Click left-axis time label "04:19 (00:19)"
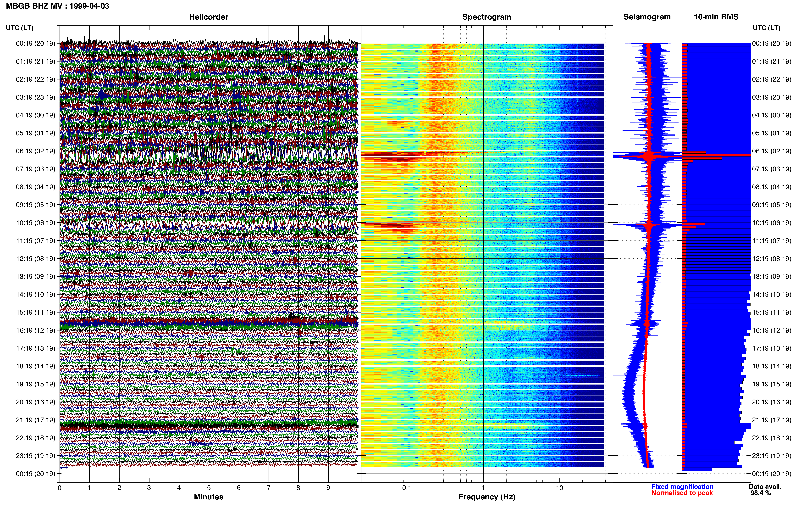This screenshot has height=508, width=812. (36, 115)
